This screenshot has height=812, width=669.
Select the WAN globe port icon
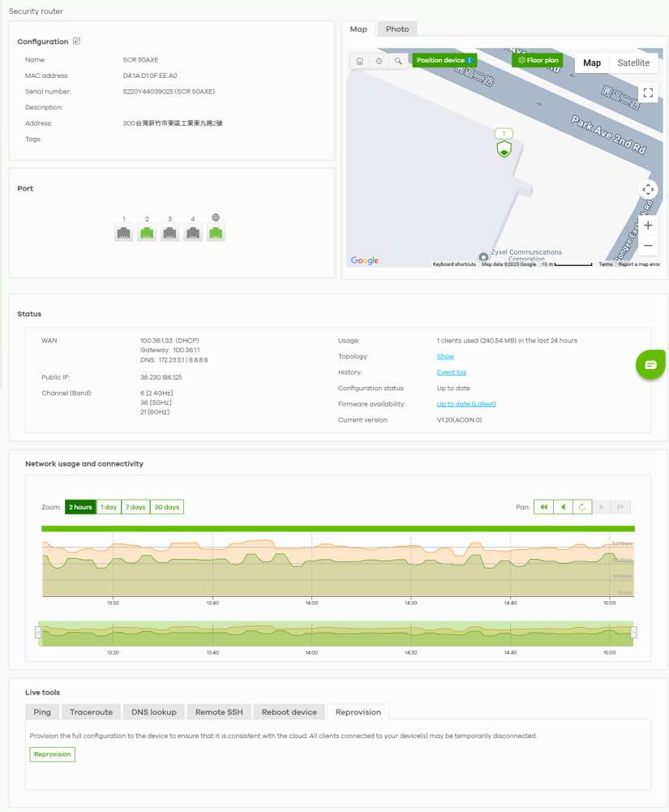pos(216,233)
